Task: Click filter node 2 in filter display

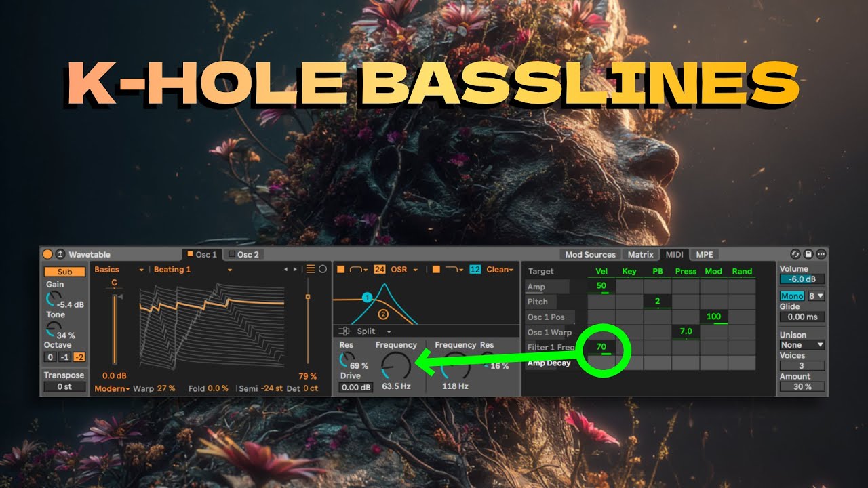Action: [382, 314]
